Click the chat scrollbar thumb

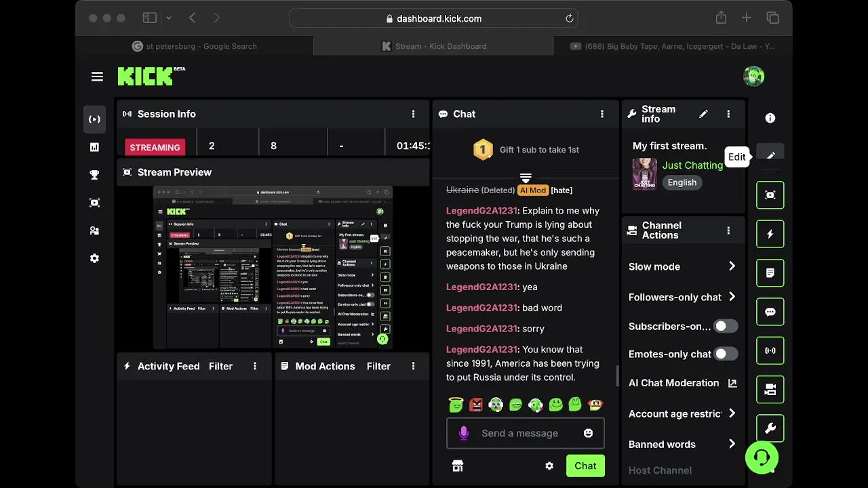[616, 376]
